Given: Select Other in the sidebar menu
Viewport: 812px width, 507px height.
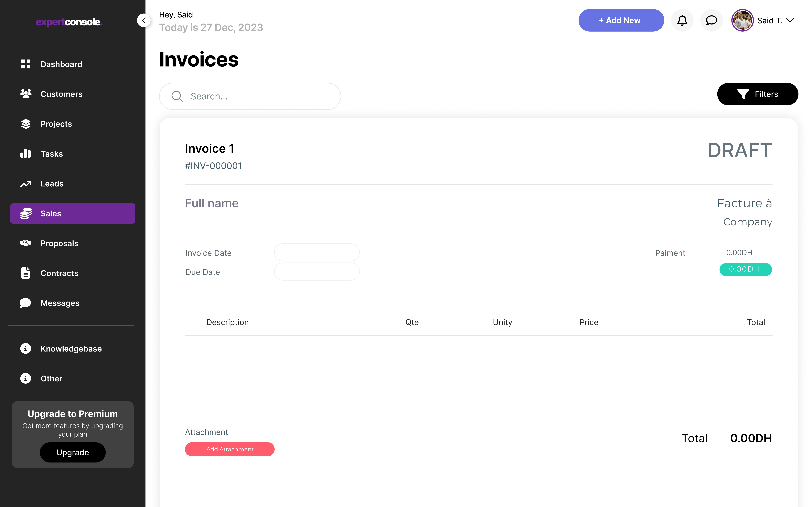Looking at the screenshot, I should (51, 379).
